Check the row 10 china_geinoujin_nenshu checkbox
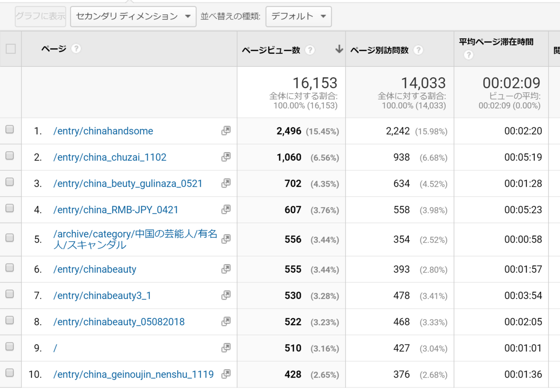 (x=9, y=373)
